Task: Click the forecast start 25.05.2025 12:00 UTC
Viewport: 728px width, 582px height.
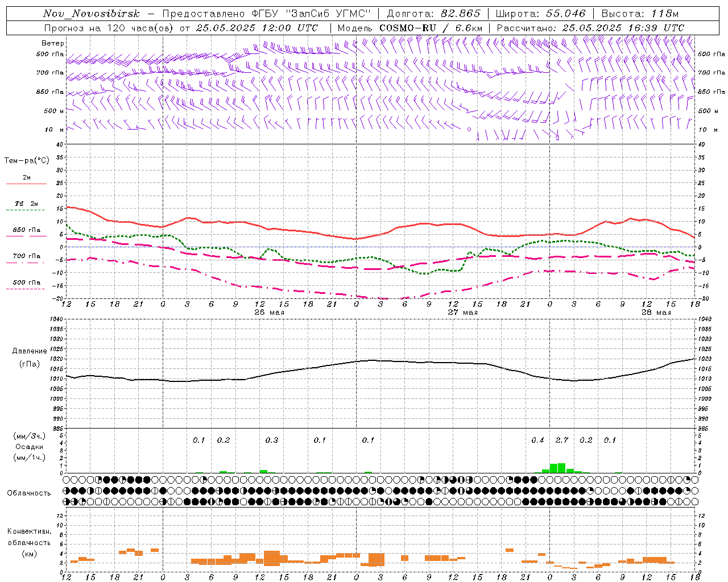Action: coord(257,28)
